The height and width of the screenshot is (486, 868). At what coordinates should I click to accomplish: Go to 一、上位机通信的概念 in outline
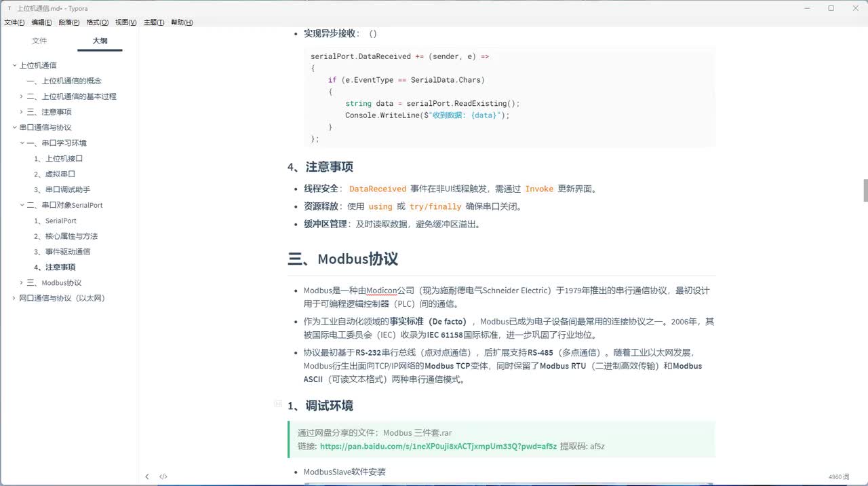pos(64,81)
